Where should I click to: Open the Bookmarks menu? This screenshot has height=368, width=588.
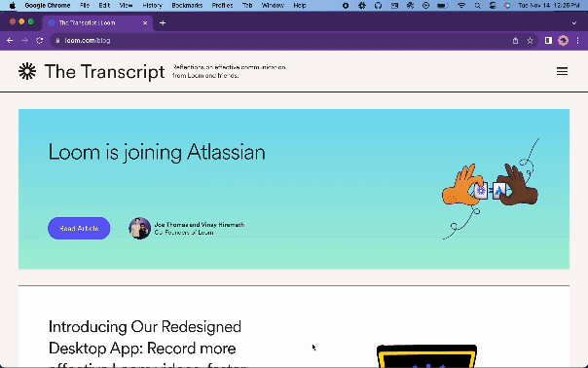click(187, 5)
